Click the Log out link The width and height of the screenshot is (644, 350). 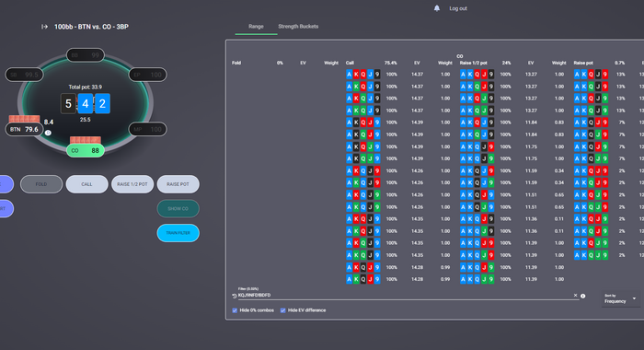click(458, 8)
